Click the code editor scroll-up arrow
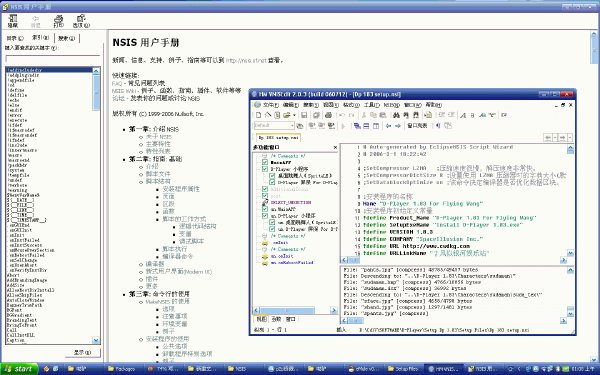This screenshot has height=375, width=600. [x=570, y=150]
